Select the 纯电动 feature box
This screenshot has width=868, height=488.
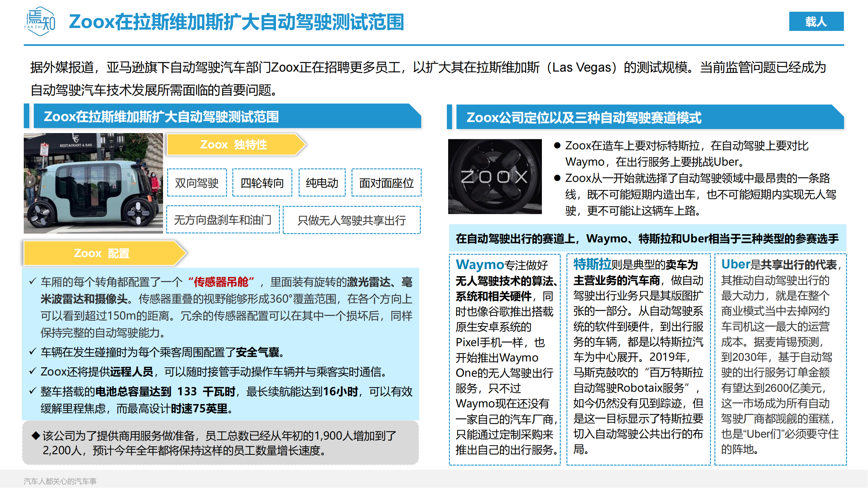coord(322,183)
